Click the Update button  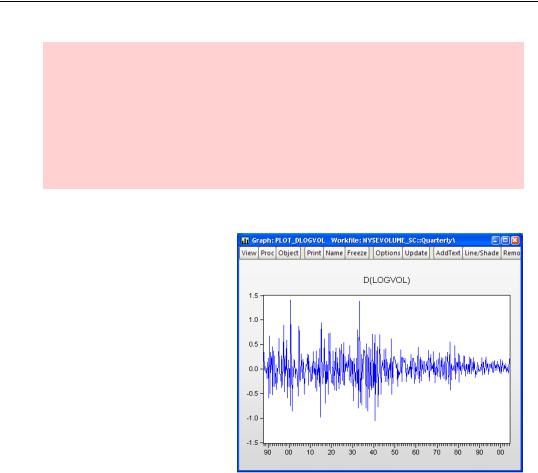(416, 253)
